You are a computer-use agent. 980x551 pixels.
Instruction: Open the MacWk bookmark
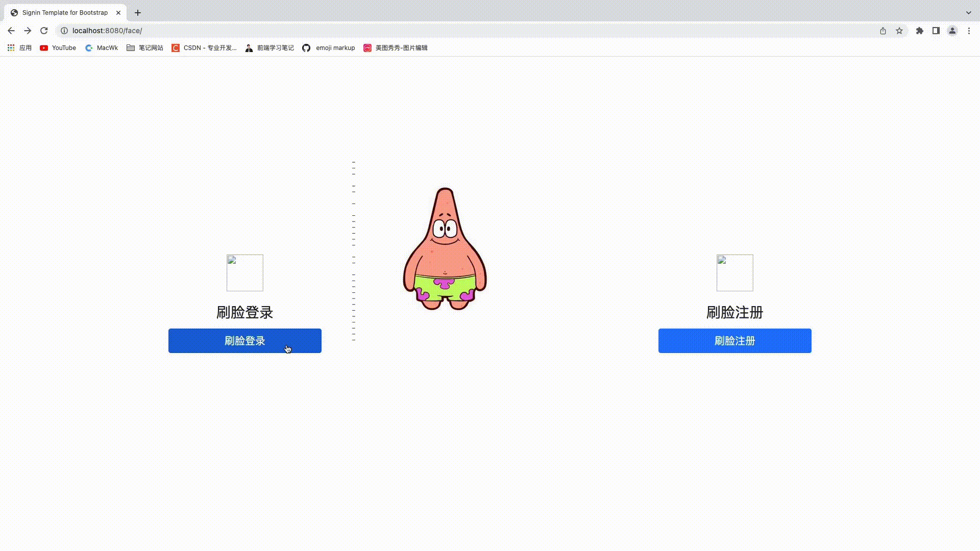pos(101,47)
